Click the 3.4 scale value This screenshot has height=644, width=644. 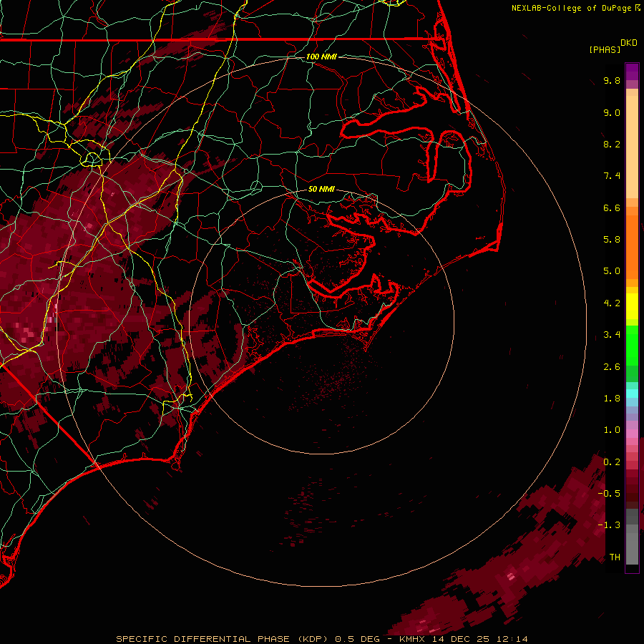point(612,335)
